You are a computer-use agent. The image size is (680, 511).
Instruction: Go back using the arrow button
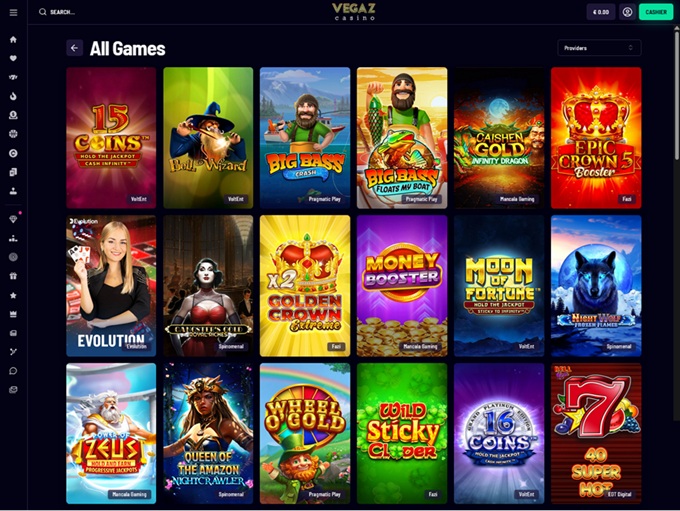(x=75, y=48)
